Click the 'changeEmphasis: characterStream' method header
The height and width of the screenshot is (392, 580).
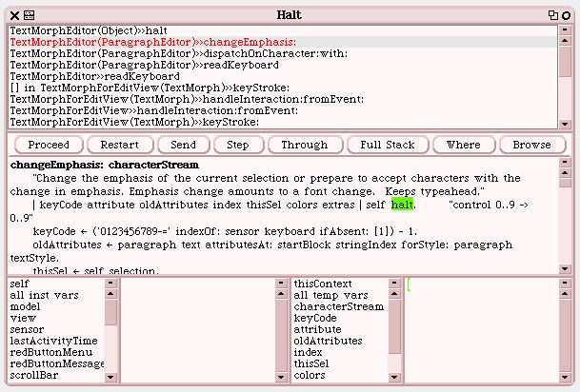pos(105,165)
